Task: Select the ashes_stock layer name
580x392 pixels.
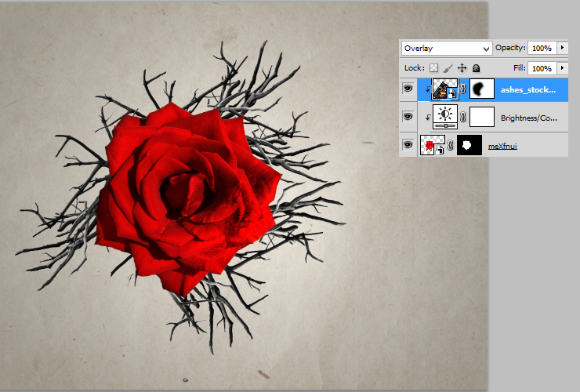Action: pos(528,90)
